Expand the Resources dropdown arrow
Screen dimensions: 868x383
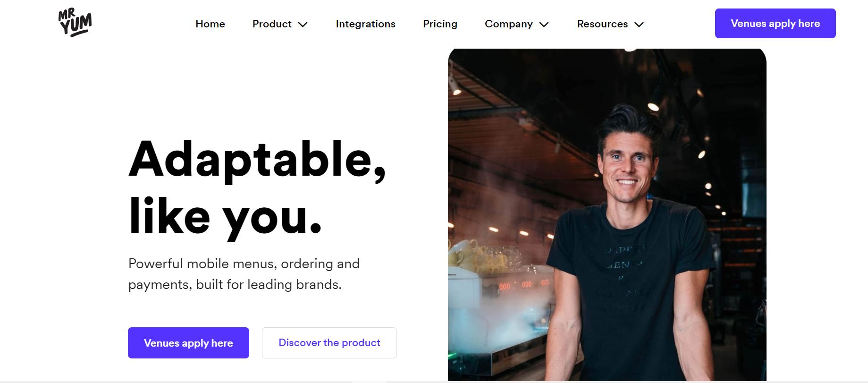click(639, 25)
